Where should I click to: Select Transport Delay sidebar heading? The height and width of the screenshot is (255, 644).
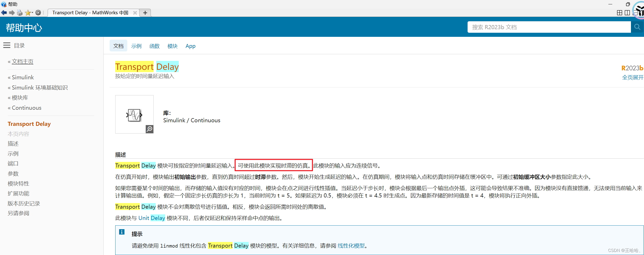tap(29, 124)
